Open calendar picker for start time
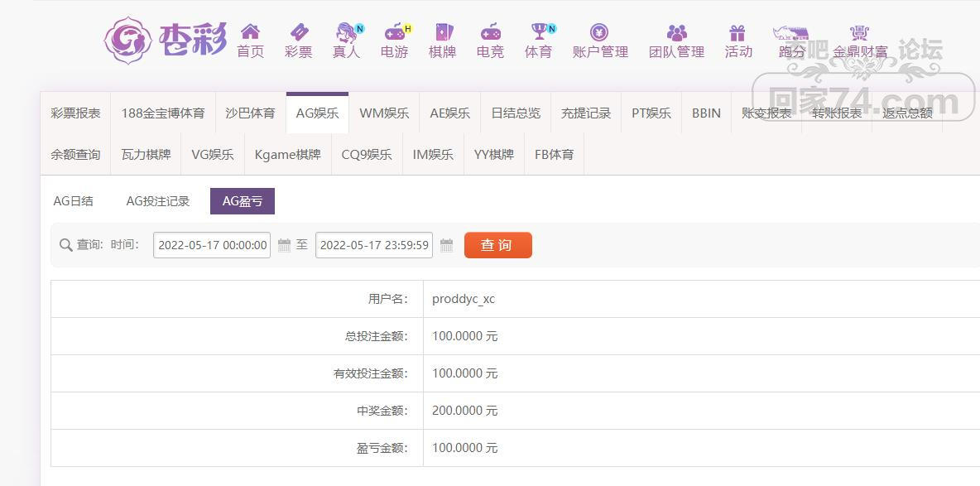Screen dimensions: 980x486 [285, 245]
